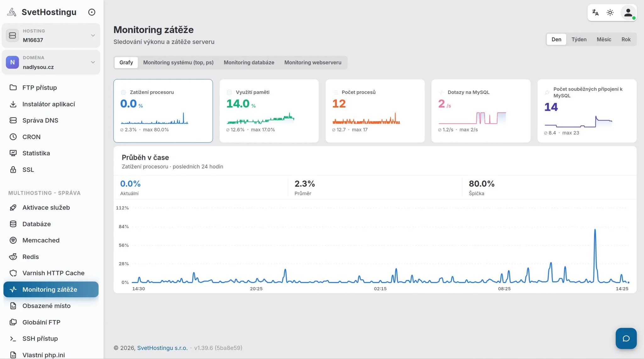Screen dimensions: 644x359
Task: Open Databáze cylinder icon
Action: (x=13, y=224)
